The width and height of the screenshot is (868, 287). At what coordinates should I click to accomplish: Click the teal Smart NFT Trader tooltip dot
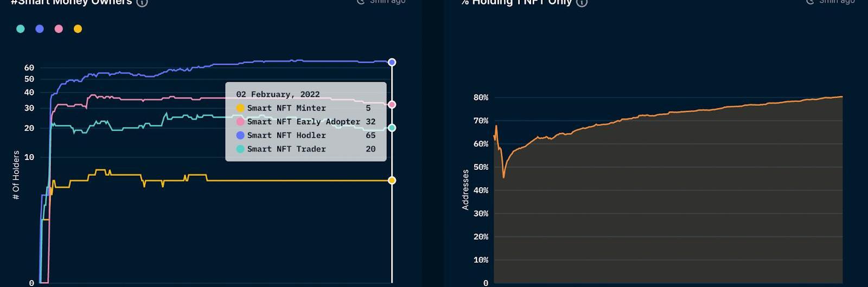(x=240, y=149)
